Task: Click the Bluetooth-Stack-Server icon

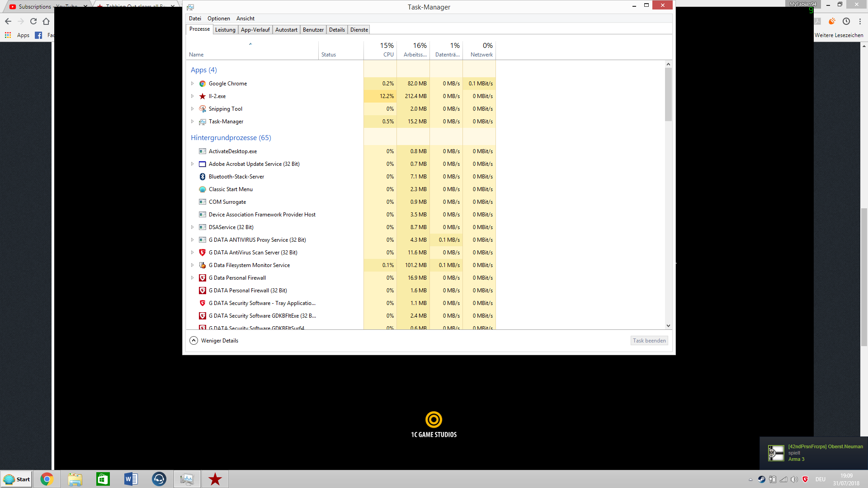Action: (203, 177)
